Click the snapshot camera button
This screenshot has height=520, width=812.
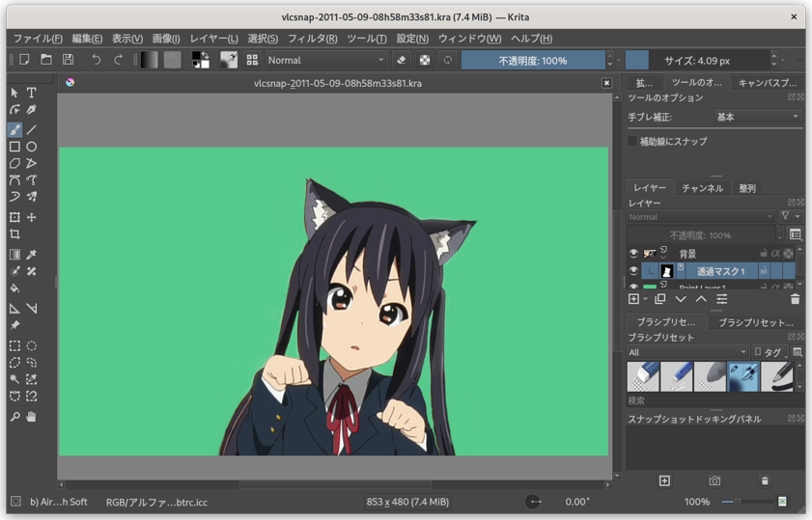pos(714,481)
